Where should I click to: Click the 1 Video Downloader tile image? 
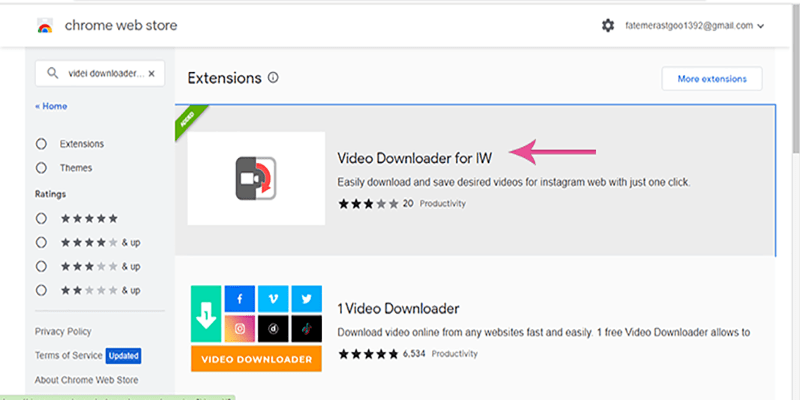[256, 327]
